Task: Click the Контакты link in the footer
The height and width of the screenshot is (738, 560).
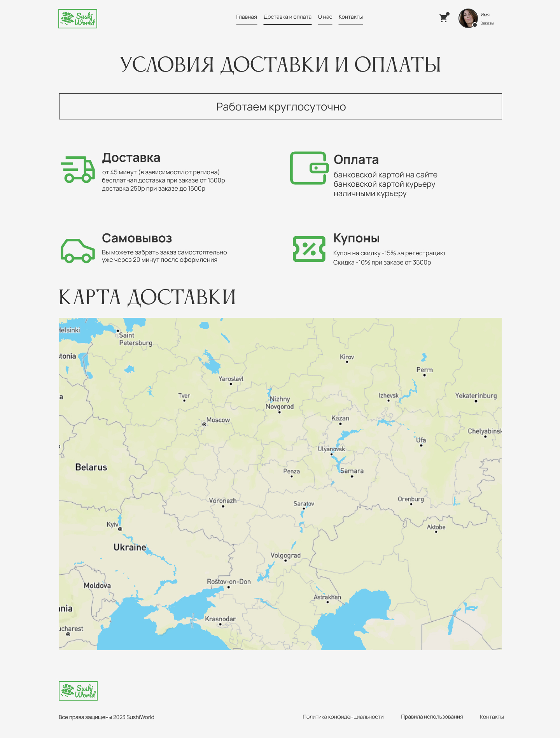Action: (x=492, y=717)
